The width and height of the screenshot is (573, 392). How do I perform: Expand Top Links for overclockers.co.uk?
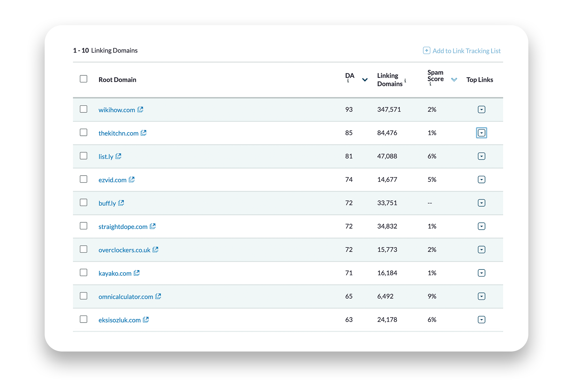482,250
